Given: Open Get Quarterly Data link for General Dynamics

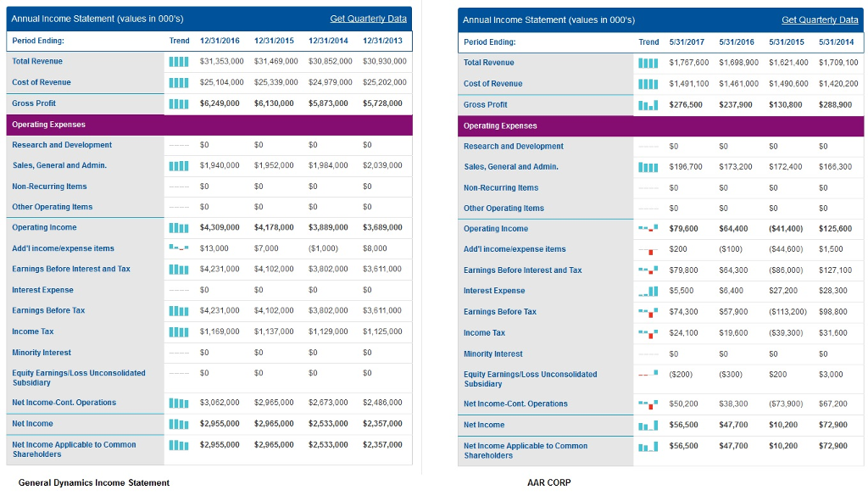Looking at the screenshot, I should (368, 19).
